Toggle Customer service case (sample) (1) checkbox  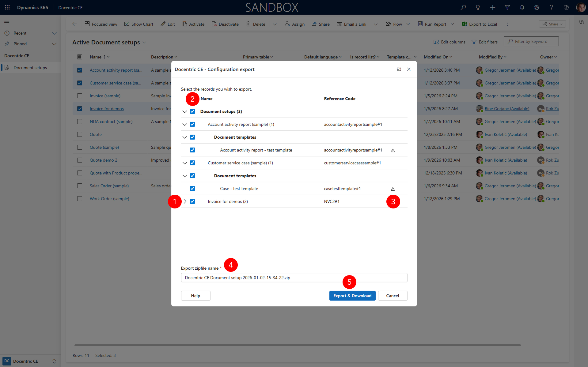pyautogui.click(x=192, y=163)
